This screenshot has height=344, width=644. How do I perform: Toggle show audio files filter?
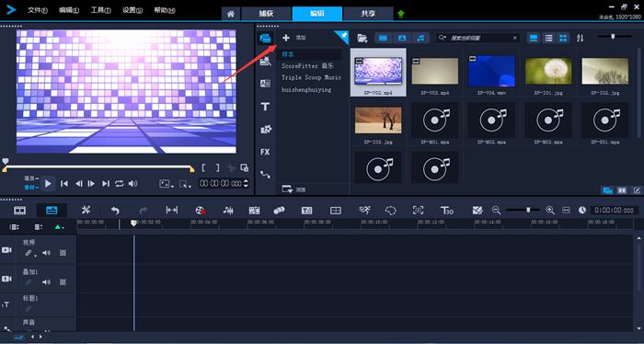[420, 38]
